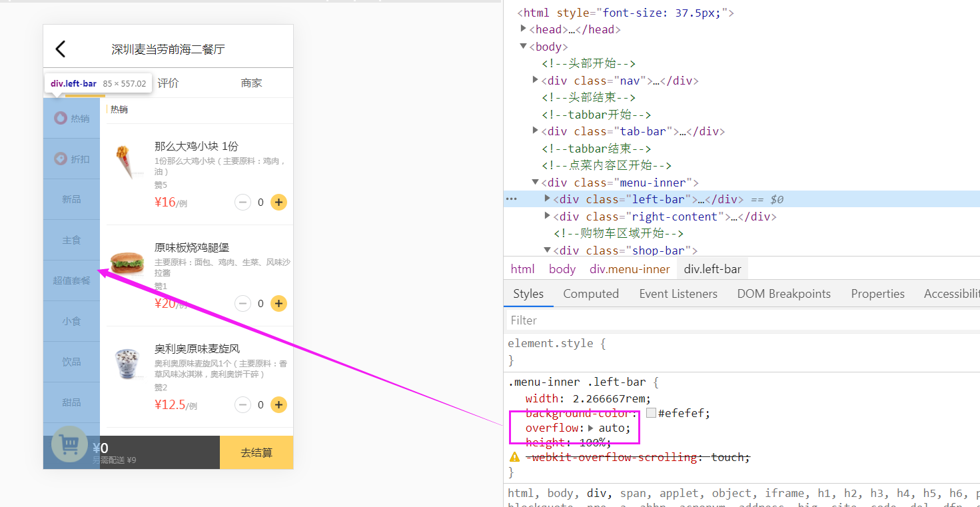Expand the div class right-content node
980x507 pixels.
pos(548,215)
